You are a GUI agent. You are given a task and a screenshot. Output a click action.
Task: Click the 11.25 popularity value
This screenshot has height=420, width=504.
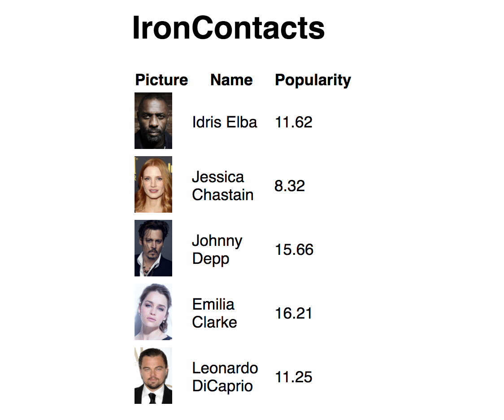[293, 377]
